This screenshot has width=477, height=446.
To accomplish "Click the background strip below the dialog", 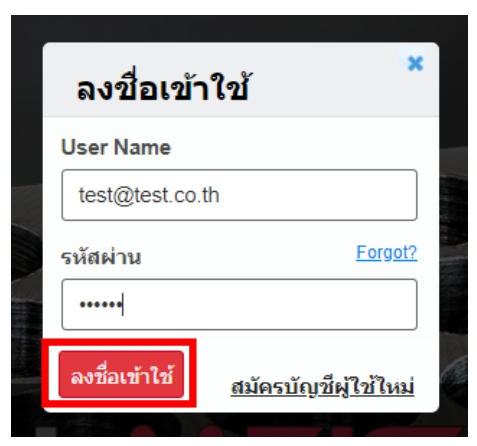I will click(x=239, y=425).
